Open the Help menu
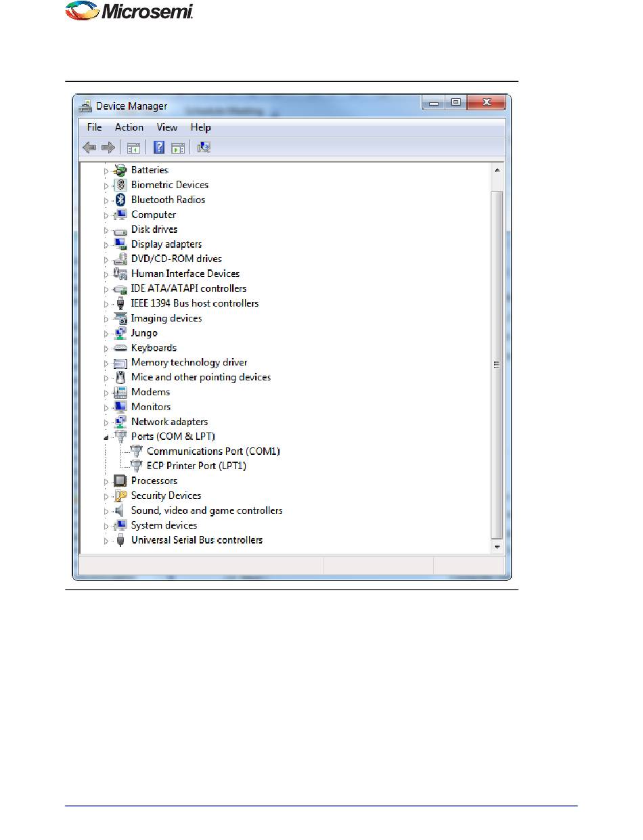Screen dimensions: 643x840 200,127
